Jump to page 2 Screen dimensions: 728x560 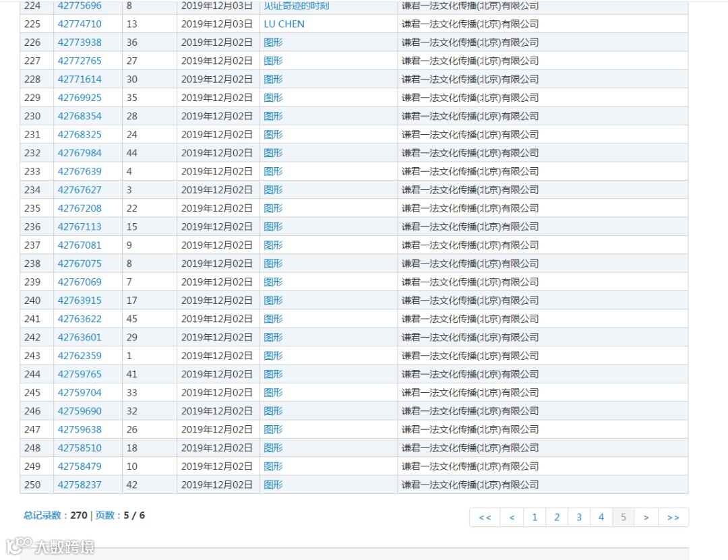[557, 518]
